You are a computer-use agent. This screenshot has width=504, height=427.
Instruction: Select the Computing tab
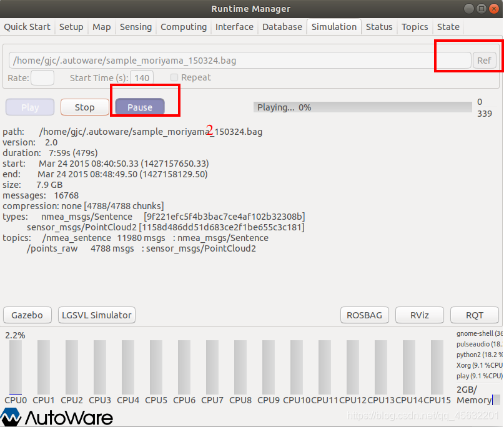click(x=184, y=27)
